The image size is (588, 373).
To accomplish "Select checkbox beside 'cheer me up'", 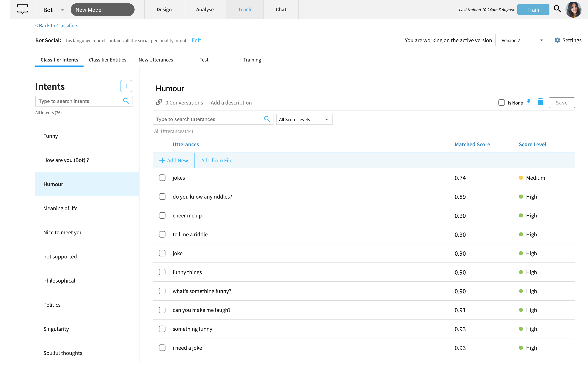I will pyautogui.click(x=162, y=216).
